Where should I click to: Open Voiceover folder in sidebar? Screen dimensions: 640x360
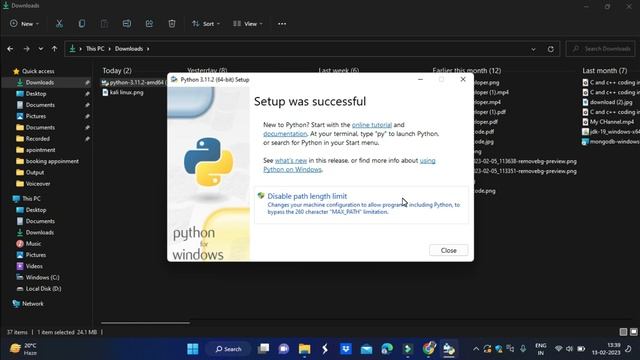point(38,184)
